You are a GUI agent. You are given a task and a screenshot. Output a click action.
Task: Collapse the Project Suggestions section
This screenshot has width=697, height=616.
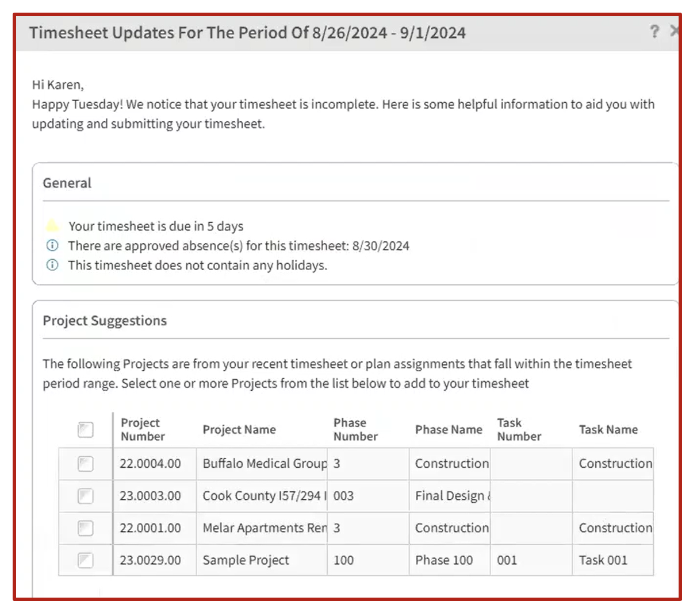tap(104, 321)
